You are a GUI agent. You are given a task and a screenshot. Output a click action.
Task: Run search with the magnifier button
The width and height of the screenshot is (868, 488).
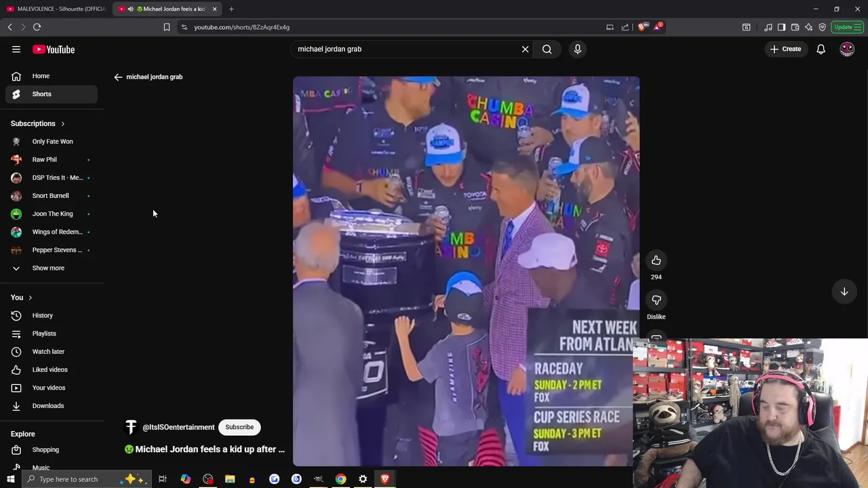[x=547, y=49]
